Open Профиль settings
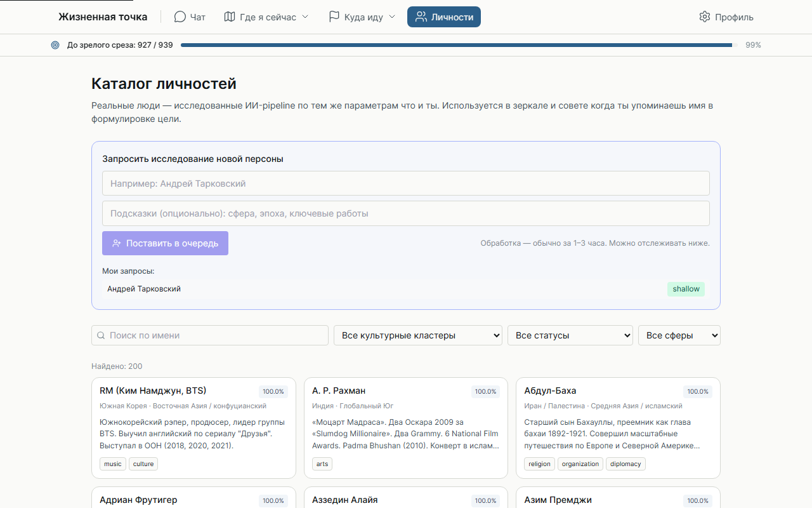Screen dimensions: 812x508 (x=726, y=17)
